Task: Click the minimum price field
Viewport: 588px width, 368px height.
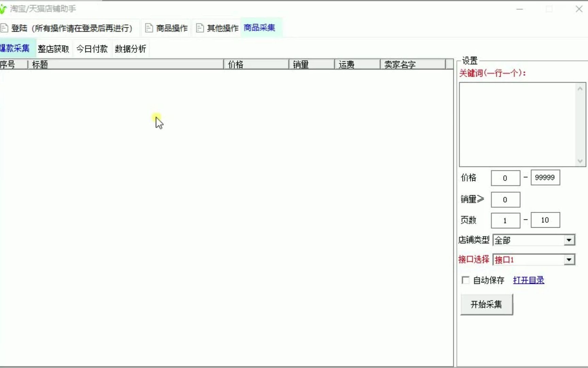Action: pyautogui.click(x=505, y=178)
